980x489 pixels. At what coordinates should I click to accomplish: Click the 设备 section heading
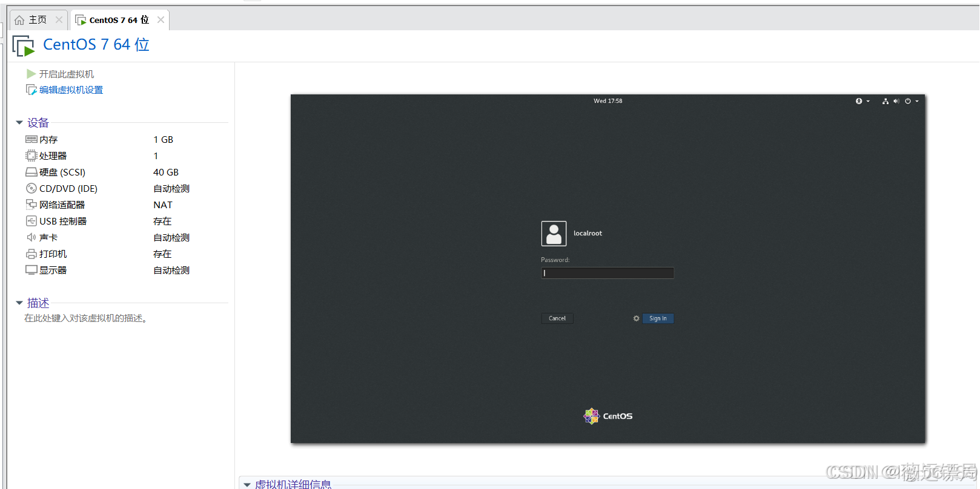[38, 123]
